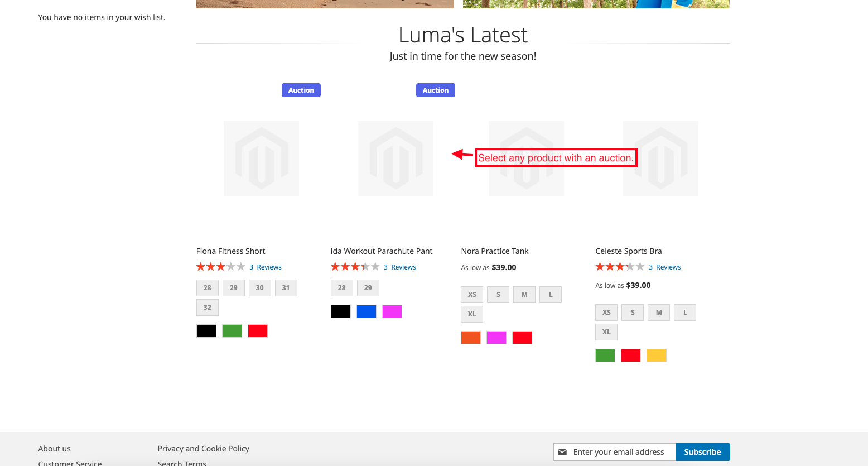Select size 28 for Fiona Fitness Short
868x466 pixels.
[207, 288]
